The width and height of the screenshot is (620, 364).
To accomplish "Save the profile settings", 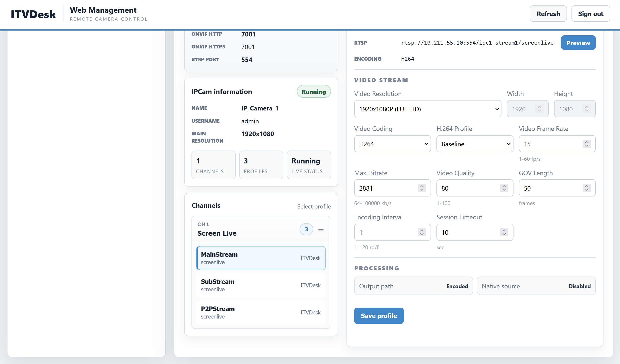I will pos(379,316).
